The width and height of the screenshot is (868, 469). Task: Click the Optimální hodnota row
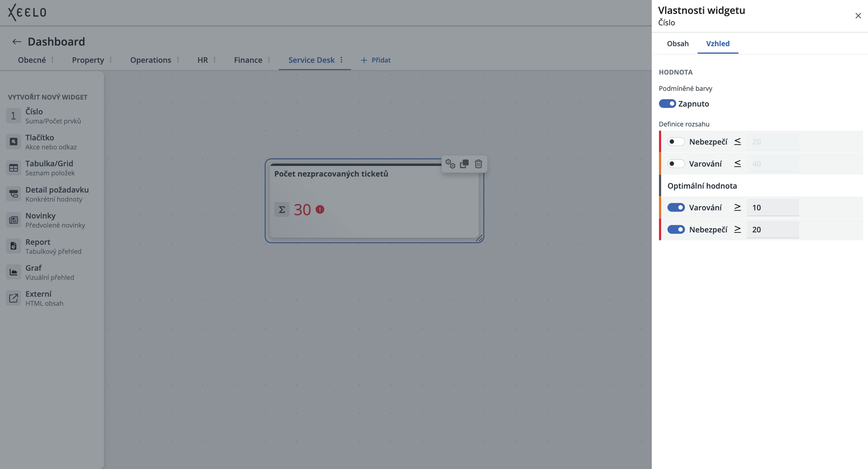point(761,186)
